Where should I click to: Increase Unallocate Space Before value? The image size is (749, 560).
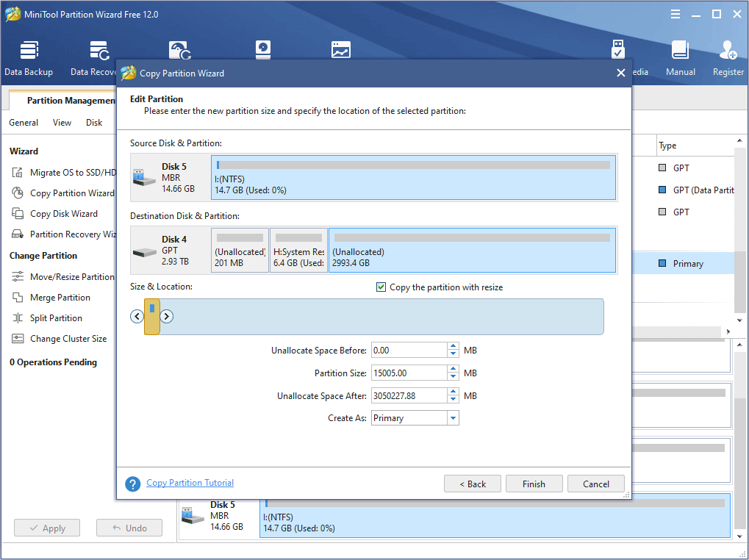point(453,347)
